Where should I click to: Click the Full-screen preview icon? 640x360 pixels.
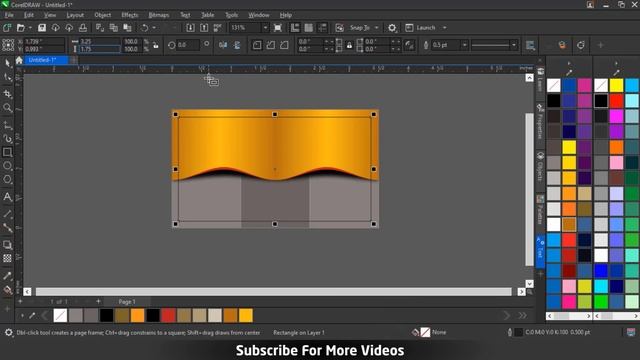click(278, 28)
